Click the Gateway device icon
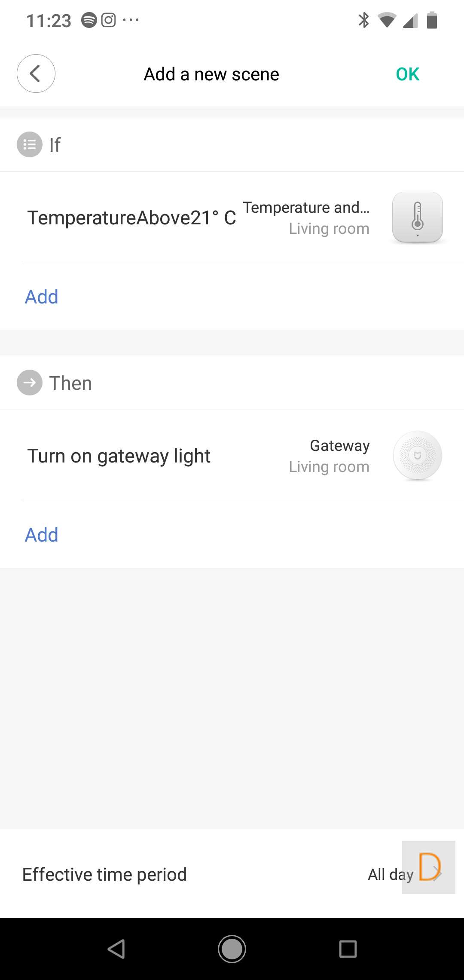 coord(417,455)
